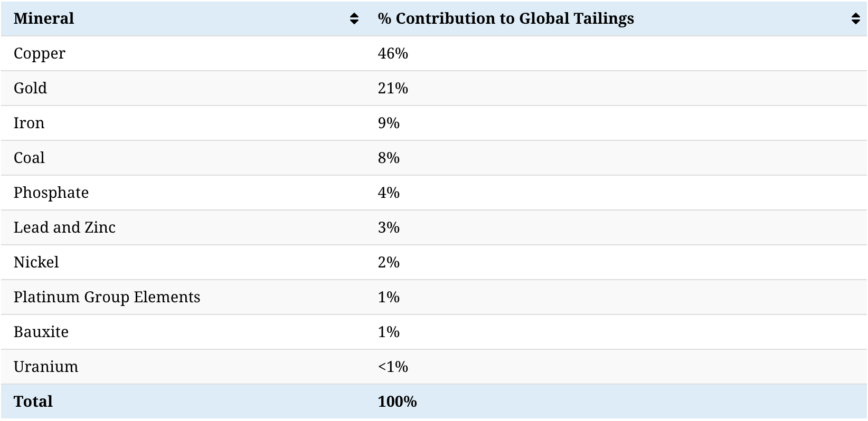Screen dimensions: 868x421
Task: Click the Lead and Zinc cell
Action: pos(64,227)
